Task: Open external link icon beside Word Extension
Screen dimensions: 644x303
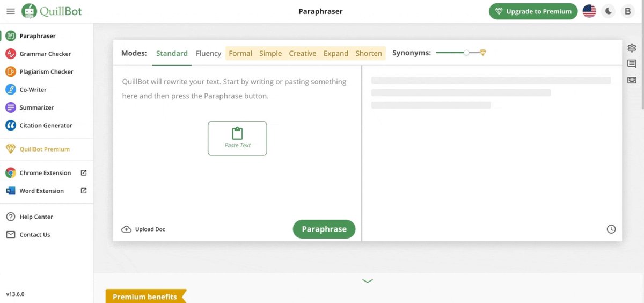Action: 84,191
